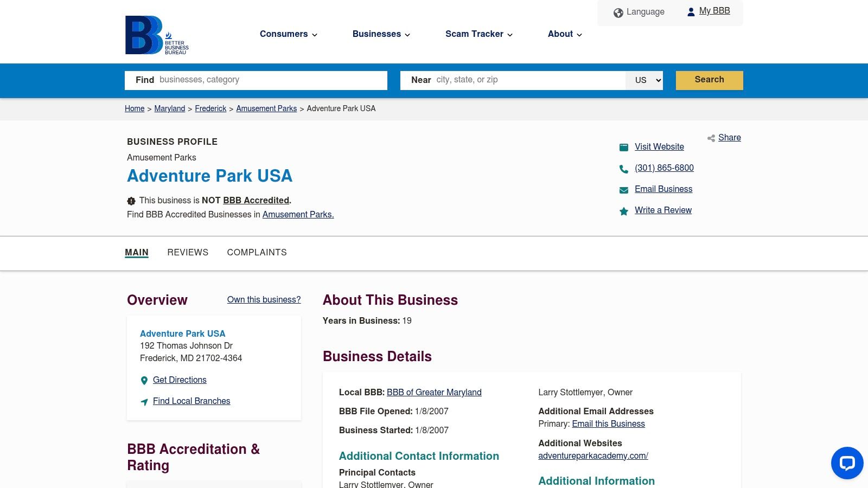Expand the Scam Tracker menu
The width and height of the screenshot is (868, 488).
[x=479, y=34]
